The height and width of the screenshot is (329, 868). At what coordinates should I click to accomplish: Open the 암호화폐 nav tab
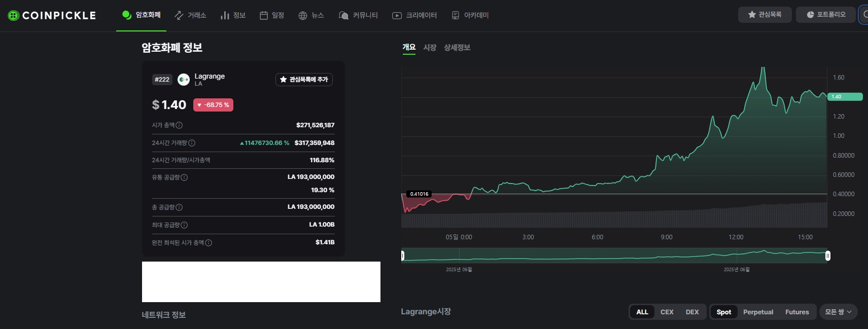pyautogui.click(x=142, y=15)
